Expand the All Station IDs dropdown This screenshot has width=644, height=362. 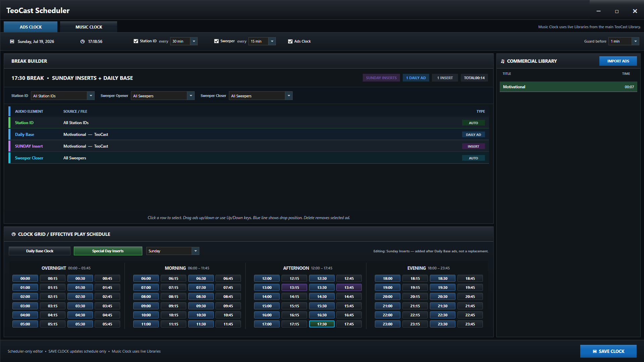click(62, 96)
